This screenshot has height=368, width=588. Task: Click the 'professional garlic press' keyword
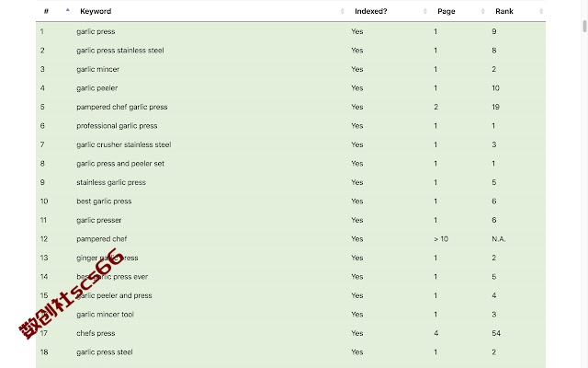117,126
